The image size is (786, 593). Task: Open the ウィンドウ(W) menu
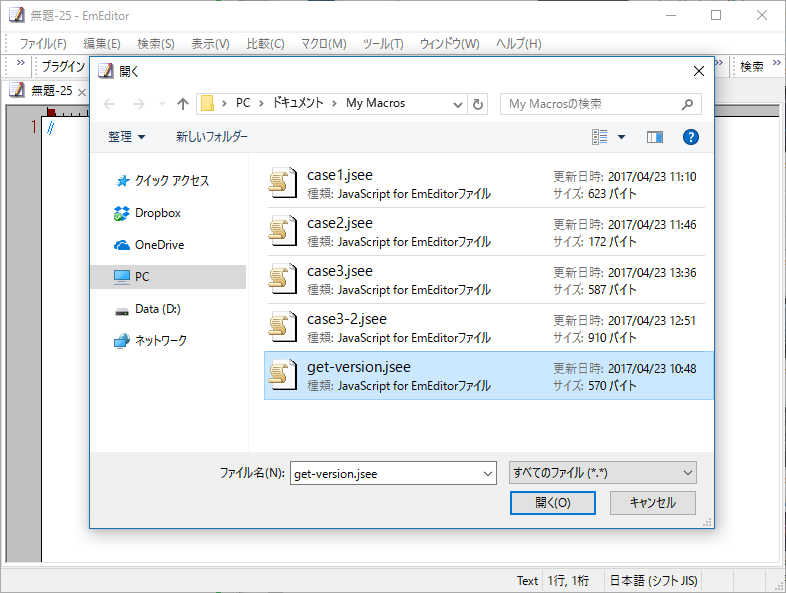(x=450, y=44)
